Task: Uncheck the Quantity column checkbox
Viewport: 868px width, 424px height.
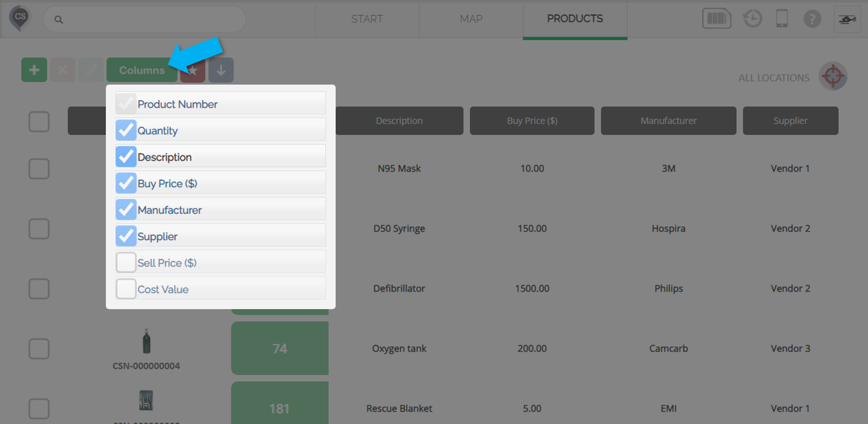Action: (x=126, y=130)
